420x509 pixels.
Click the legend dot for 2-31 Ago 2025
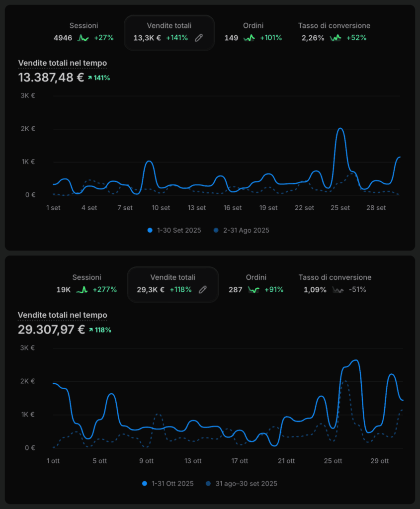(216, 230)
